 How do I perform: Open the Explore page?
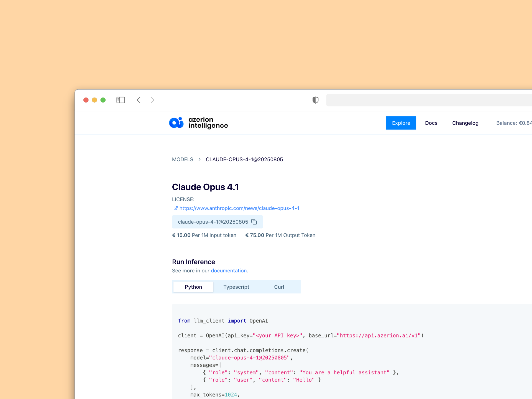coord(401,123)
